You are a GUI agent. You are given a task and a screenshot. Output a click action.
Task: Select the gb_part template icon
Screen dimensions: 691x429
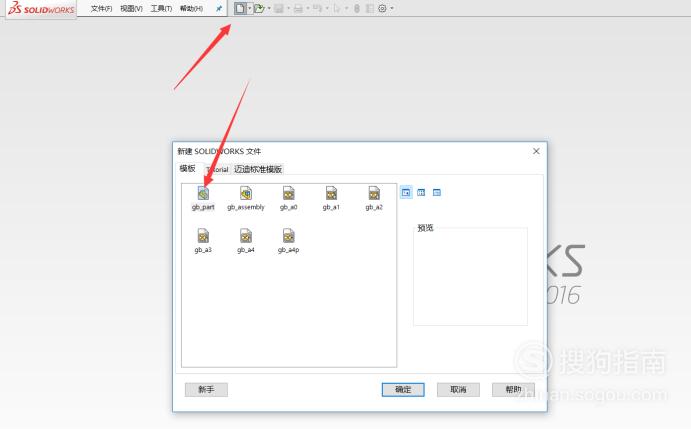(203, 193)
